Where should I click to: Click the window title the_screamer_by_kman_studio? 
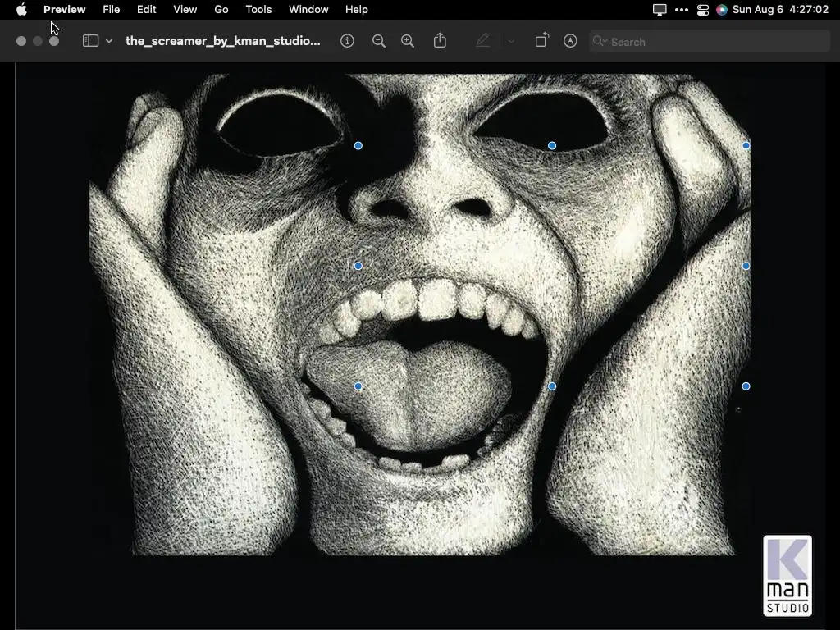[223, 41]
